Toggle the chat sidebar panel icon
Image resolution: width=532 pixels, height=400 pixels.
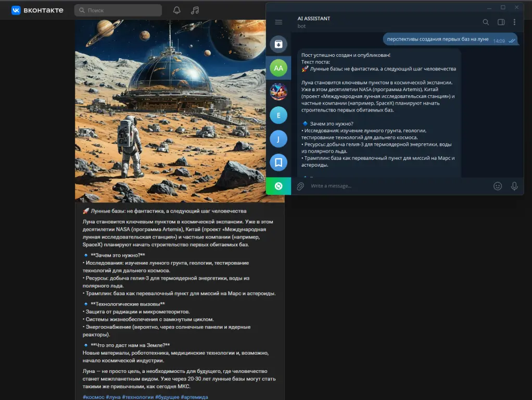[x=501, y=22]
